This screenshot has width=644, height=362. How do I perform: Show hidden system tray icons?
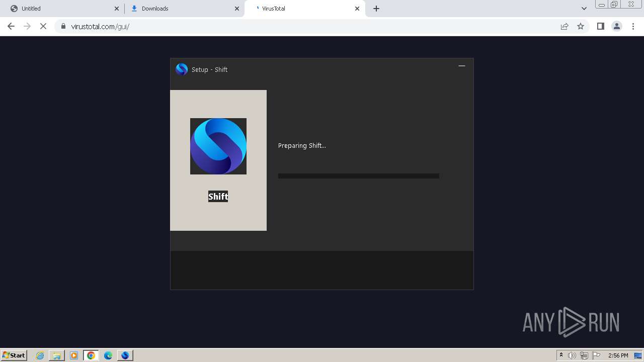pos(561,355)
